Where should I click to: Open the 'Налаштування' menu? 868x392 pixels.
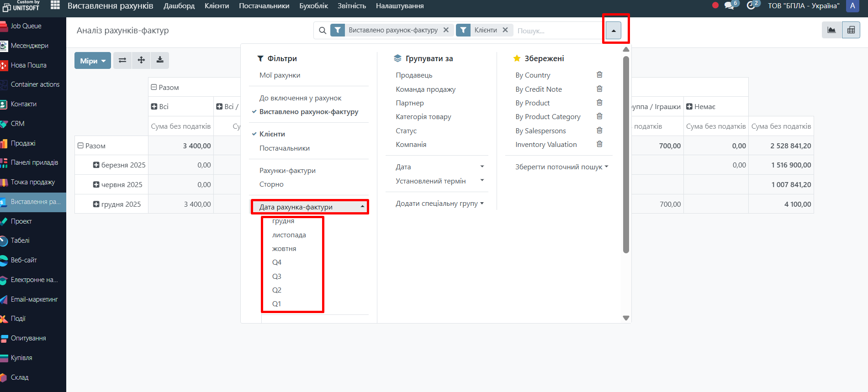pos(399,6)
